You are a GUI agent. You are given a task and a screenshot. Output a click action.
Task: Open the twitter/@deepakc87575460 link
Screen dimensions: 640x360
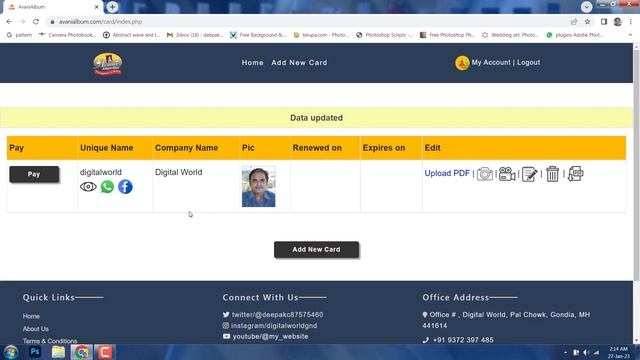(x=277, y=315)
